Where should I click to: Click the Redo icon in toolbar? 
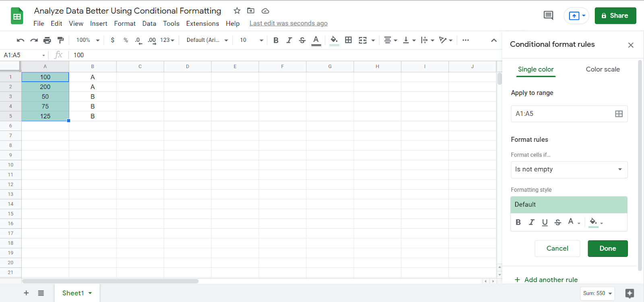(34, 40)
